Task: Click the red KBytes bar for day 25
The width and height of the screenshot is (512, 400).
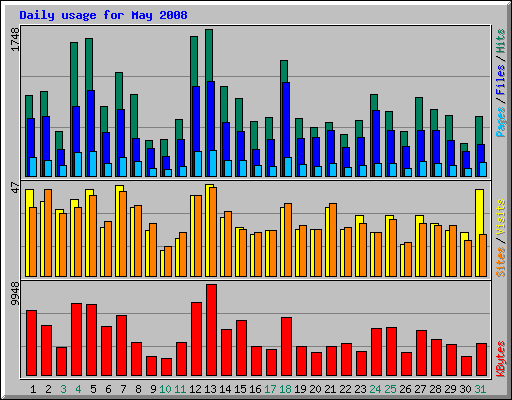Action: (391, 352)
